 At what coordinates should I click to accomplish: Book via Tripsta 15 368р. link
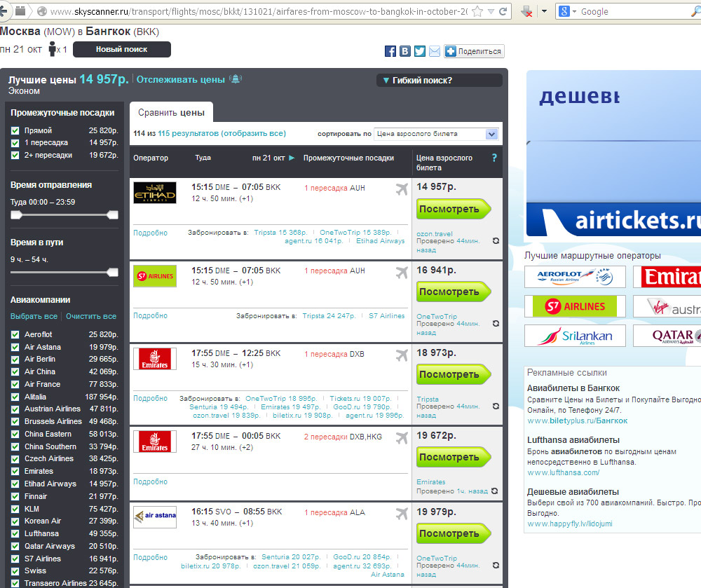pos(280,233)
